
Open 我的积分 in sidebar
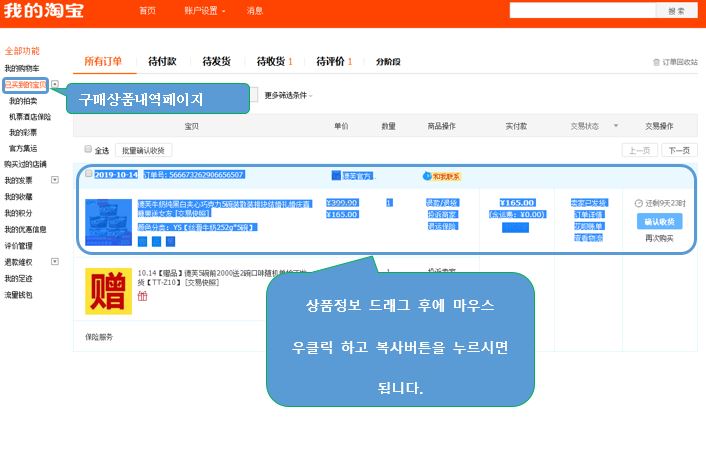tap(18, 213)
